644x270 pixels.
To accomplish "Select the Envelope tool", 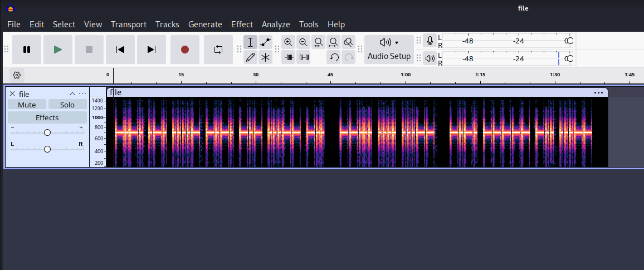I will (266, 42).
